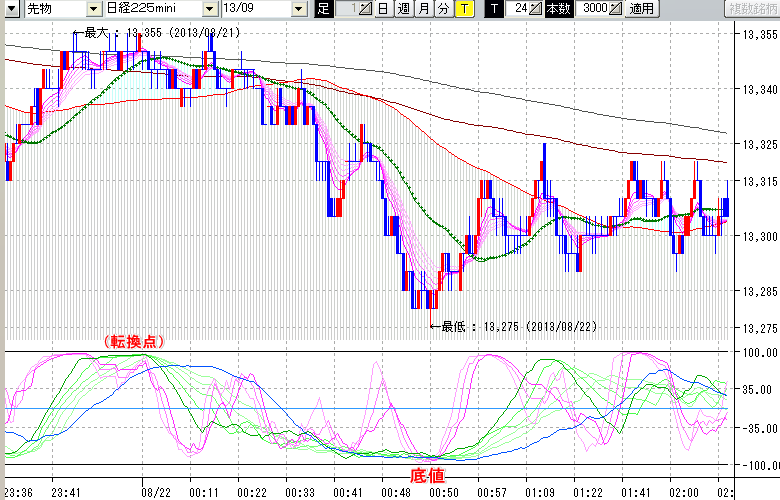Click the spinner icon beside the 足 field
This screenshot has height=500, width=780.
pyautogui.click(x=364, y=9)
